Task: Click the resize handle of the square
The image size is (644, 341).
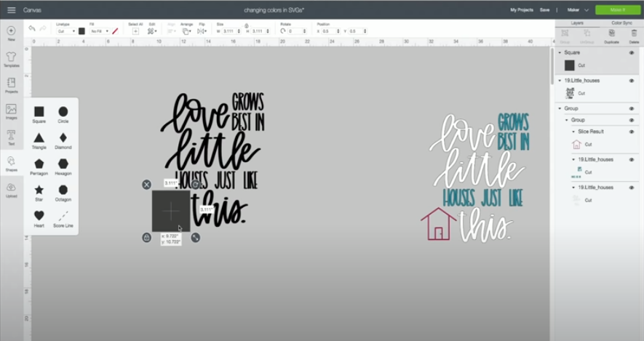Action: point(196,238)
